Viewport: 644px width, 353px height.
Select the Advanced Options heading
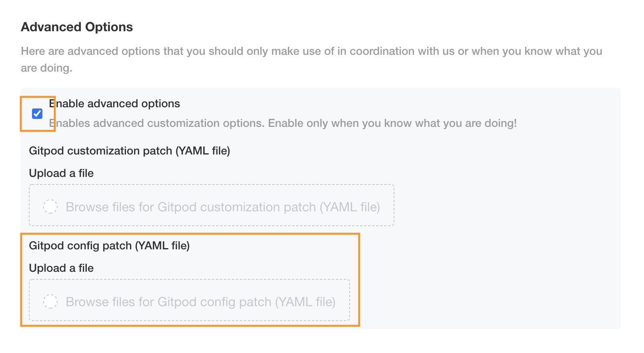[77, 27]
